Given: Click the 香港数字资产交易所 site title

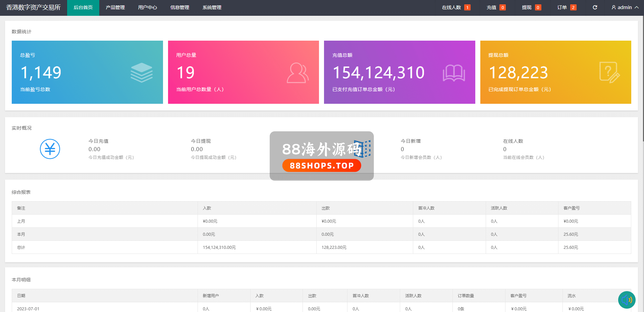Looking at the screenshot, I should tap(33, 7).
